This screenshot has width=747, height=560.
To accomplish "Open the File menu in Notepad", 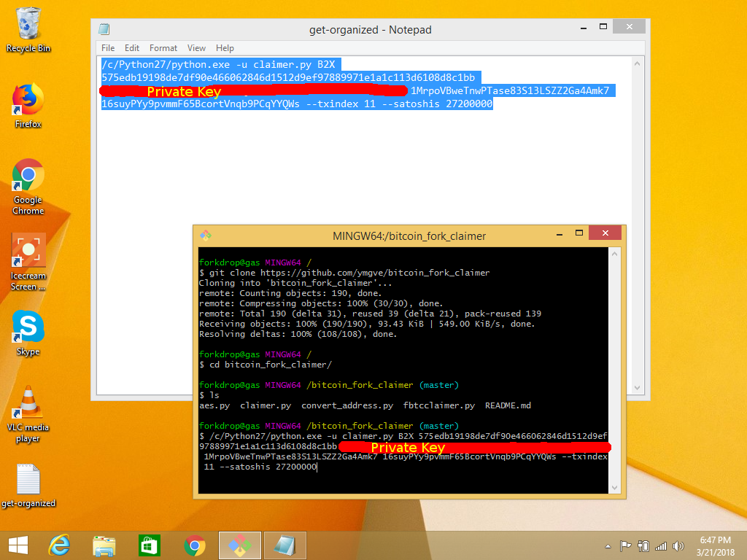I will tap(108, 48).
